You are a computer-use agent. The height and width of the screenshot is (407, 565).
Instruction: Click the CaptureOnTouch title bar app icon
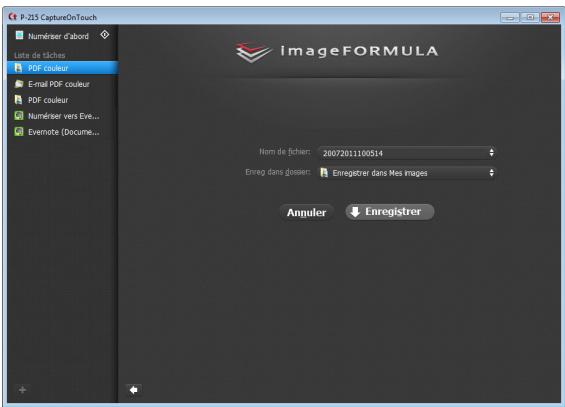[13, 17]
